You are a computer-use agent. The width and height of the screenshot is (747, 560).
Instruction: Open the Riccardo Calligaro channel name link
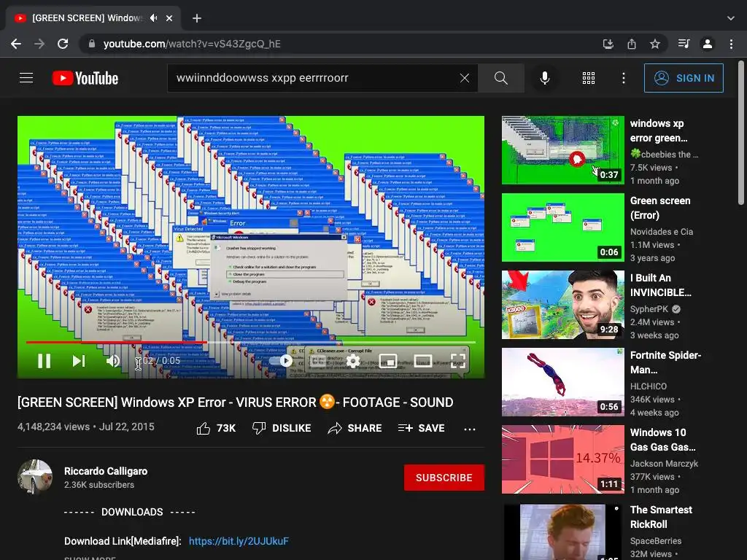tap(106, 471)
